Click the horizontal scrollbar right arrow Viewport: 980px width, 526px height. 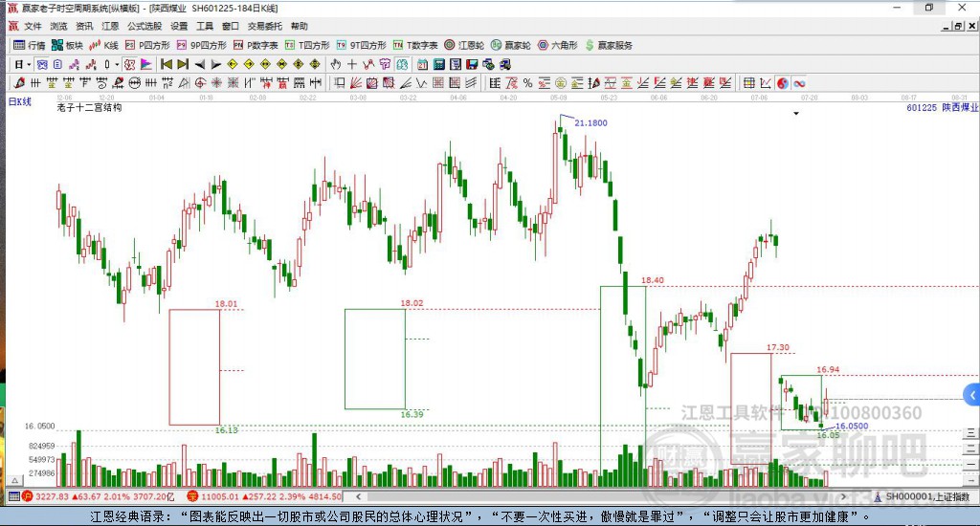pyautogui.click(x=843, y=496)
